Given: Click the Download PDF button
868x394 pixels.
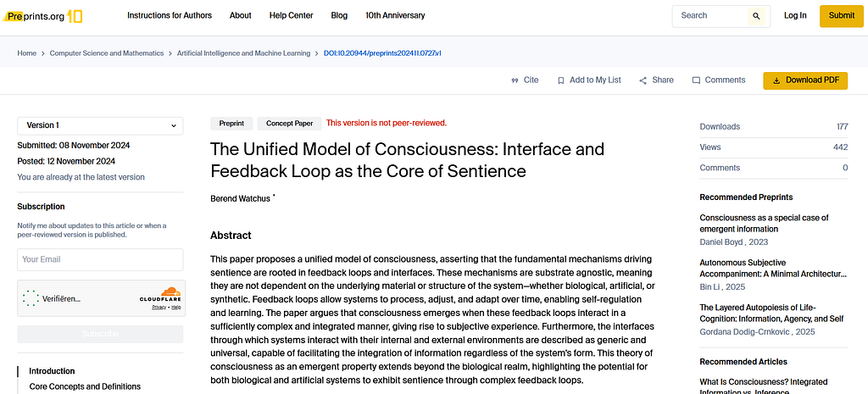Looking at the screenshot, I should 805,80.
